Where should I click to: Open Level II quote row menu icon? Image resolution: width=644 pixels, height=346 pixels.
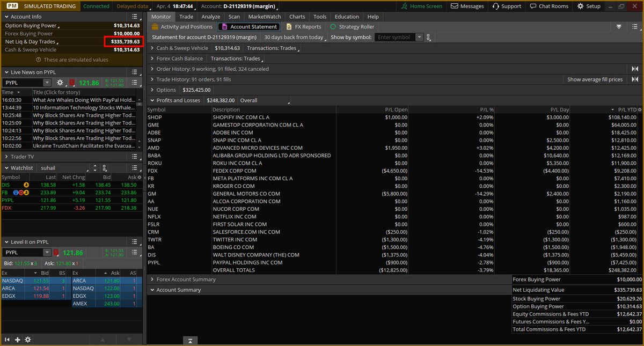point(135,253)
